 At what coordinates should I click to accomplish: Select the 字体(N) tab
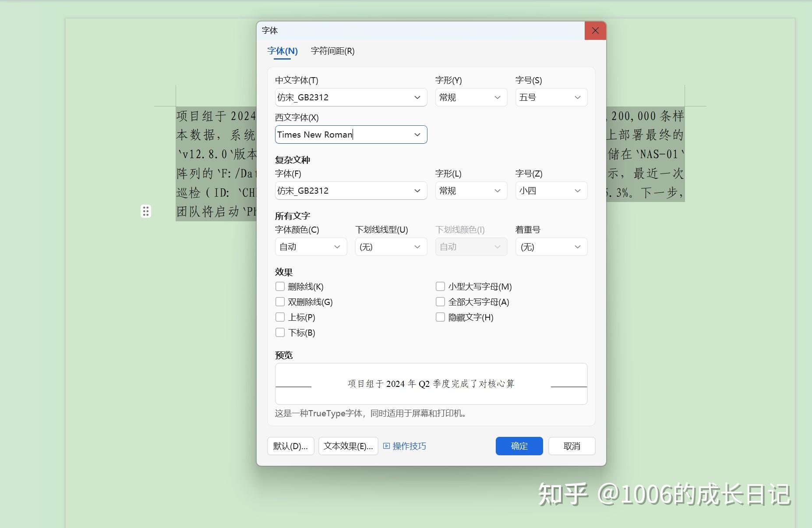pos(282,51)
